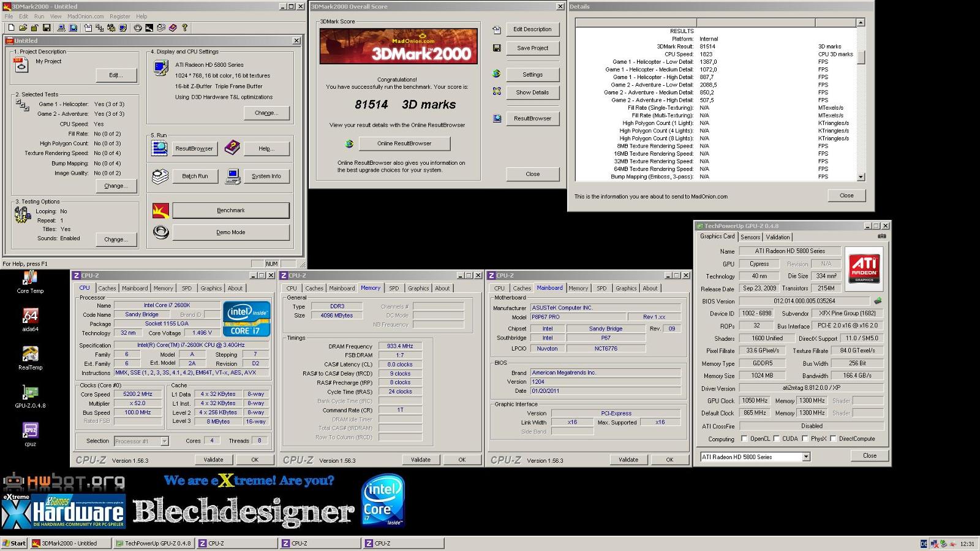
Task: Click the Batch Run CD-stack toolbar icon
Action: (x=161, y=28)
